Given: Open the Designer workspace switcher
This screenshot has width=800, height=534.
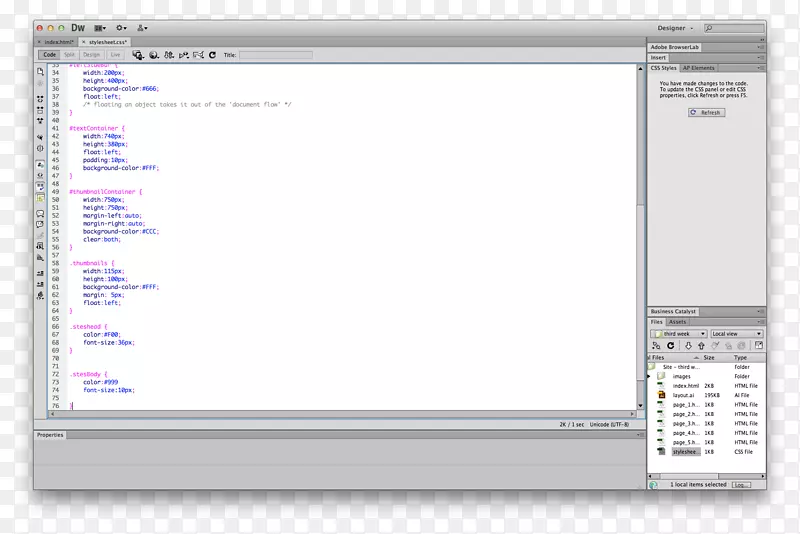Looking at the screenshot, I should (675, 28).
